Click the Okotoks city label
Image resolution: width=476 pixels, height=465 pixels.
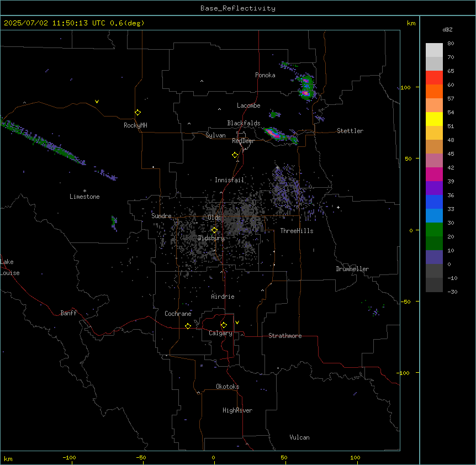[228, 387]
